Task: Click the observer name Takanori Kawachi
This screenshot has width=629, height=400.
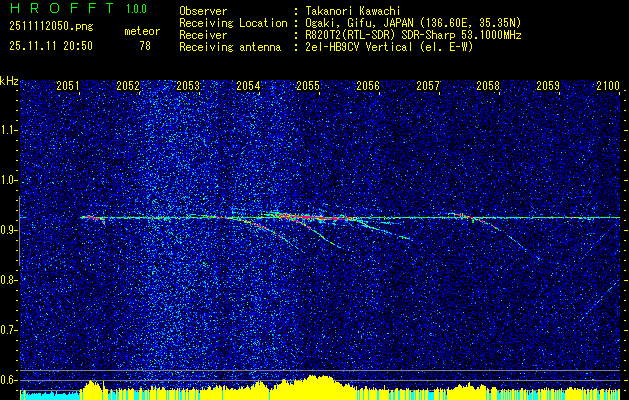Action: pyautogui.click(x=351, y=11)
